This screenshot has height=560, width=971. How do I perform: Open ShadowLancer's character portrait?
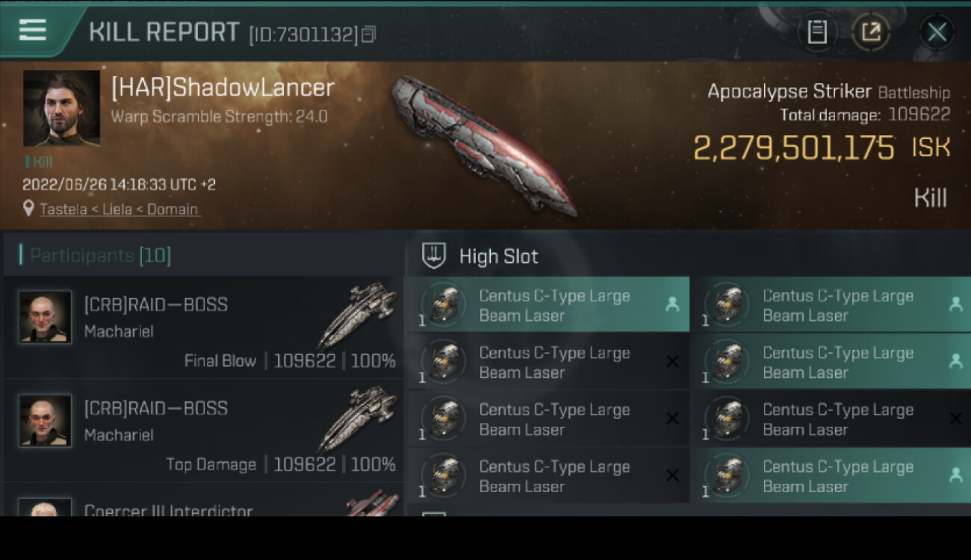pos(61,108)
